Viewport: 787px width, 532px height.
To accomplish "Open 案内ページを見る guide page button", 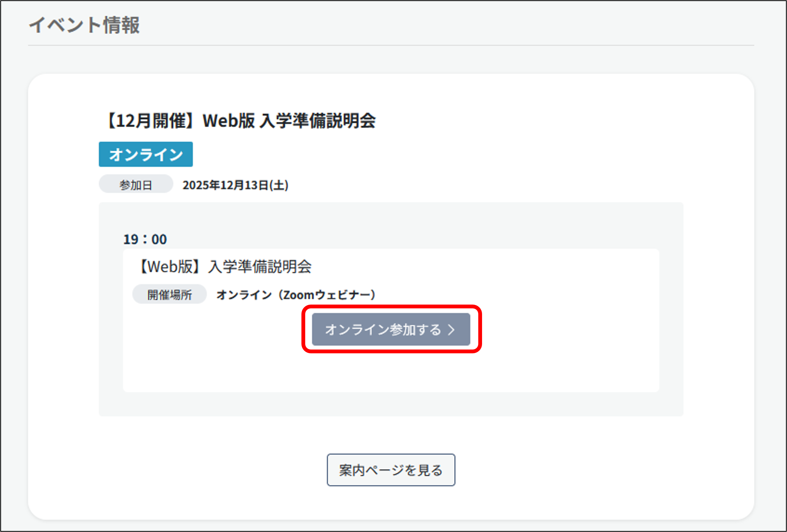I will [391, 470].
